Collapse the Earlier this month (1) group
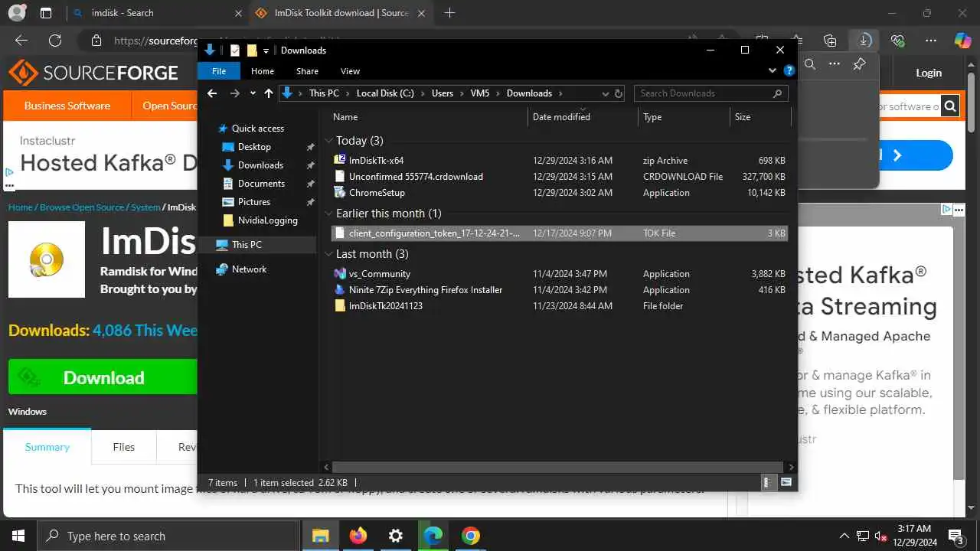Image resolution: width=980 pixels, height=551 pixels. [x=328, y=214]
